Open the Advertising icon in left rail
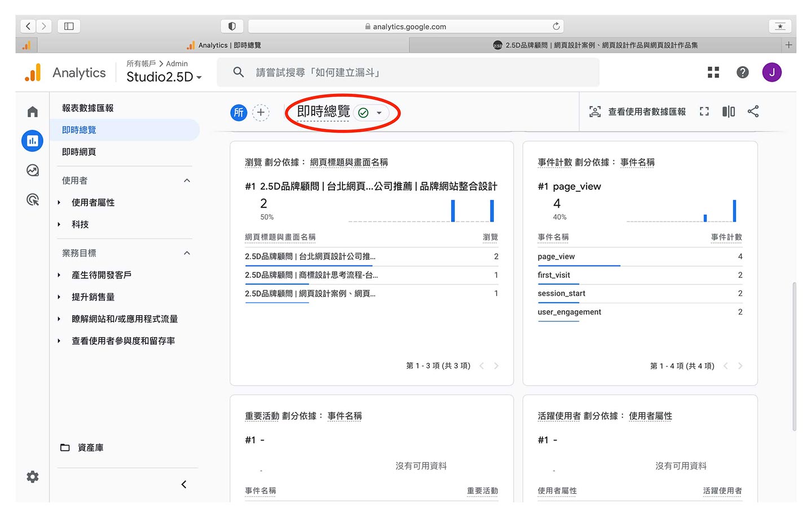The width and height of the screenshot is (812, 517). click(x=33, y=199)
